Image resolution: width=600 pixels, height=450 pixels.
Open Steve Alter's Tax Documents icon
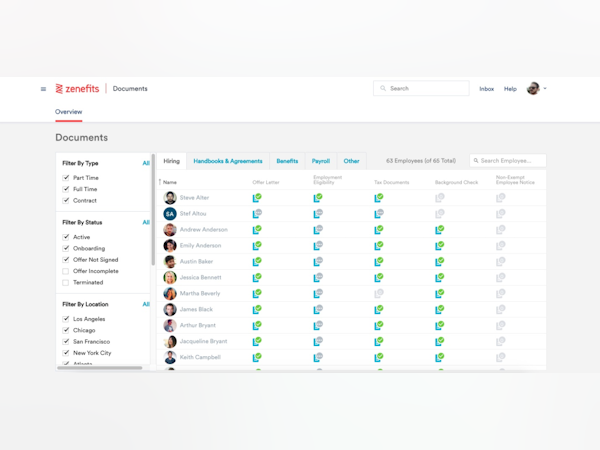(x=378, y=198)
